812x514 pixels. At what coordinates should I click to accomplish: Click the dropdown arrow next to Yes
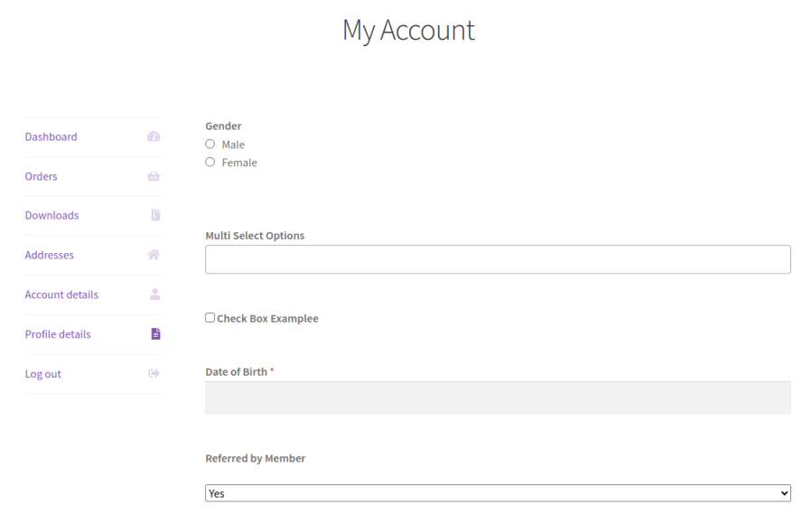tap(783, 493)
